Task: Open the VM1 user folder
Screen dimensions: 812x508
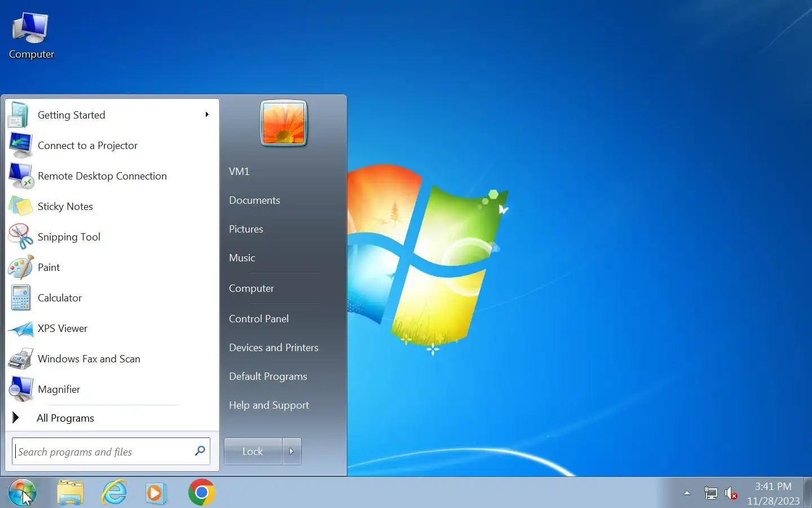Action: tap(239, 172)
